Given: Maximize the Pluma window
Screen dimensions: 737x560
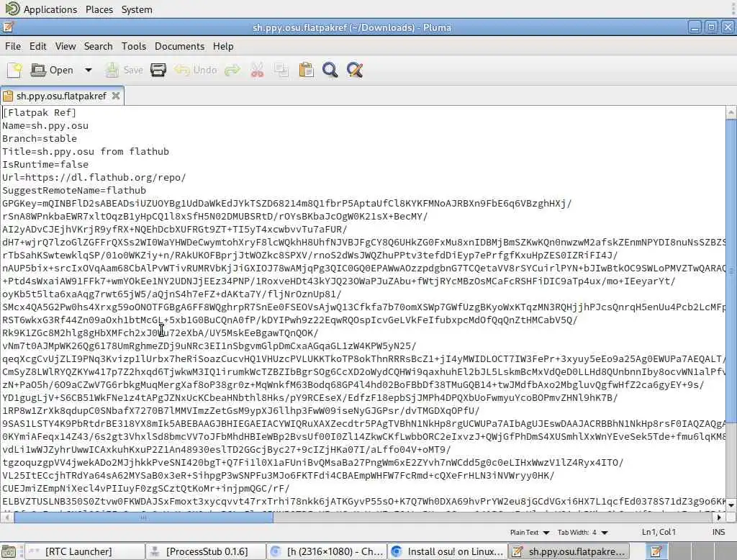Looking at the screenshot, I should tap(712, 27).
